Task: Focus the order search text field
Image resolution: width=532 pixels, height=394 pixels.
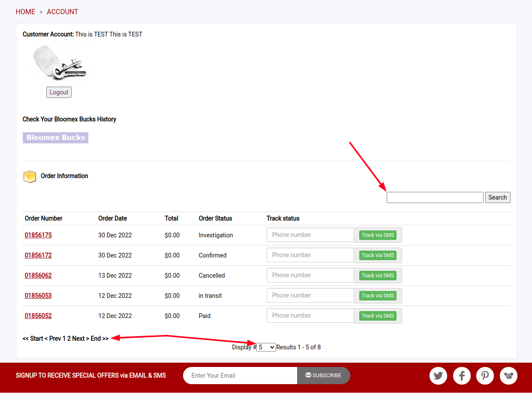Action: pos(435,197)
